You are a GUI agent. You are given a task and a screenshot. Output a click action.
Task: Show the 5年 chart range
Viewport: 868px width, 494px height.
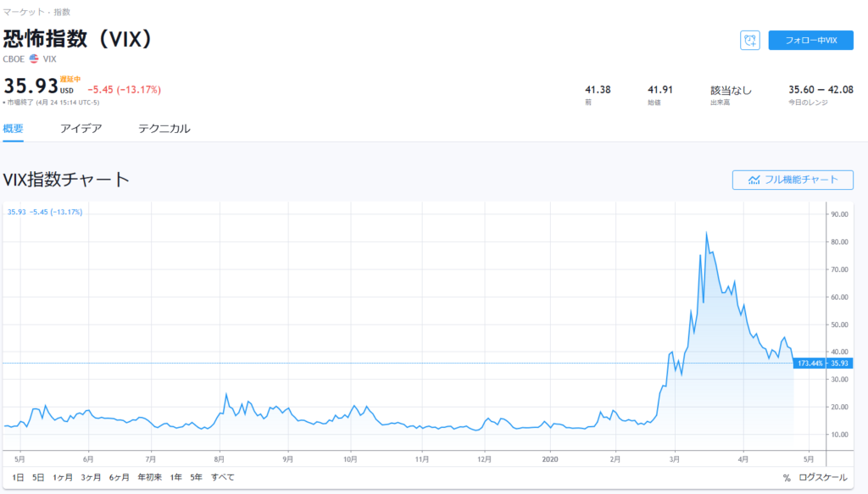tap(196, 478)
